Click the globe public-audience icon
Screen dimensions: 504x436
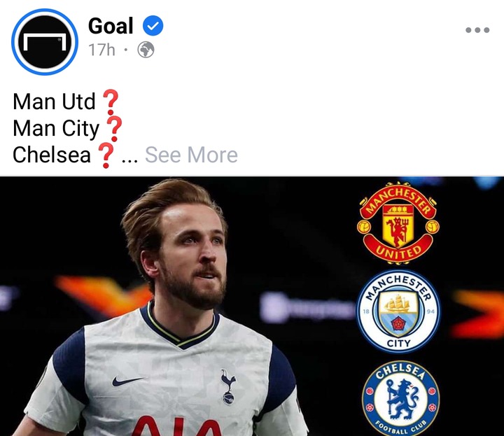[146, 50]
